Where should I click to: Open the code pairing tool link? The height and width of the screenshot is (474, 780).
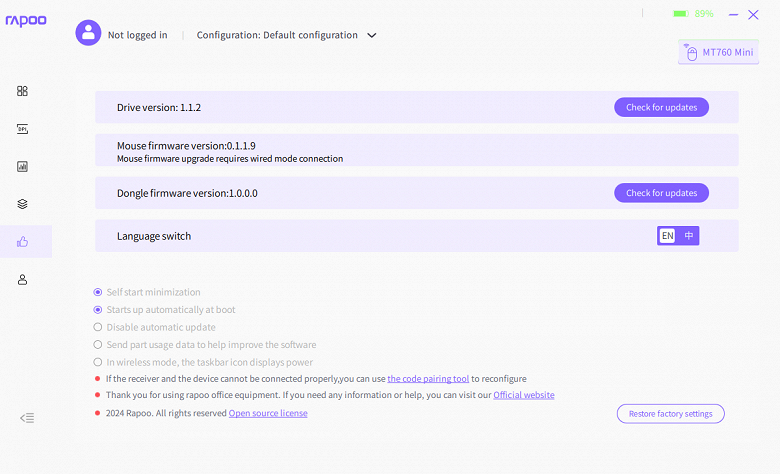tap(428, 379)
